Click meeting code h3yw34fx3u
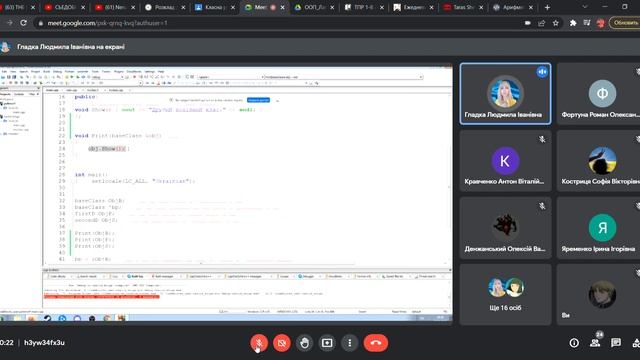This screenshot has width=640, height=360. [44, 343]
